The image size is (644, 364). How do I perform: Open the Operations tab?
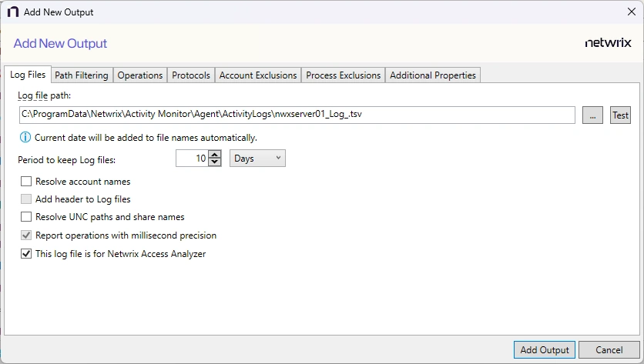coord(140,75)
